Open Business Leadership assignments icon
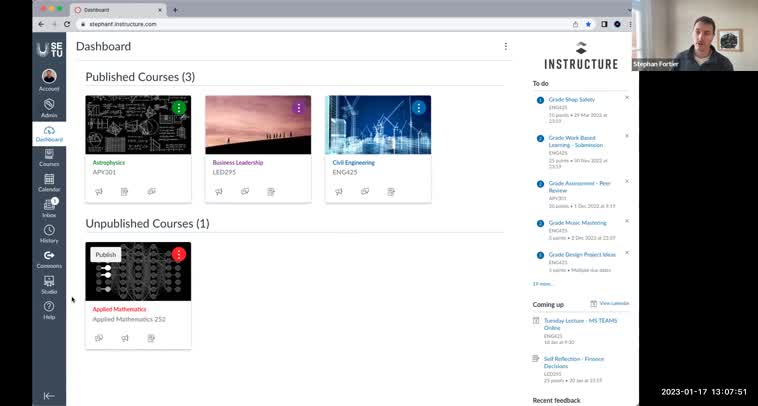 271,191
